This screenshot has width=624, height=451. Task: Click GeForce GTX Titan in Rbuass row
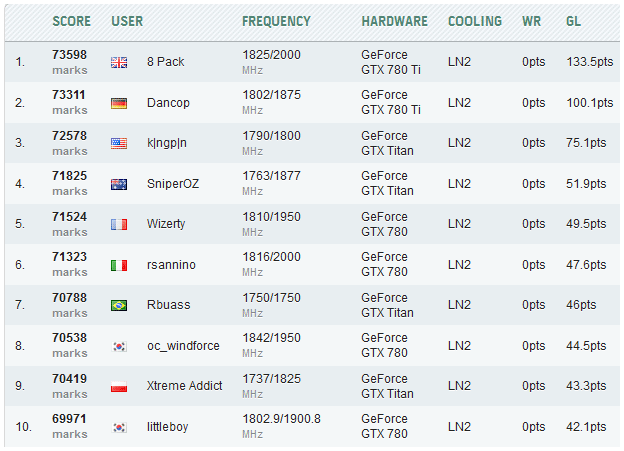pos(387,305)
